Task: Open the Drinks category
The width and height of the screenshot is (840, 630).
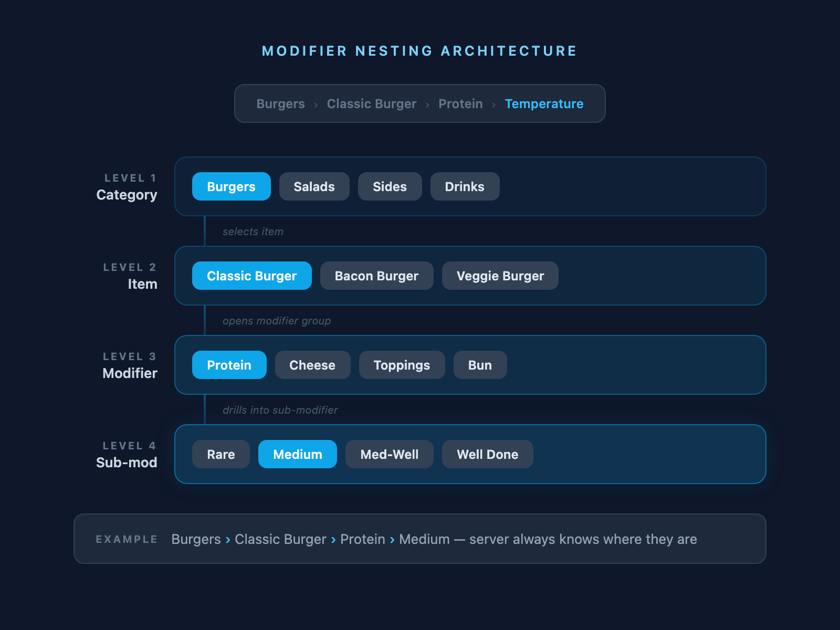Action: (465, 186)
